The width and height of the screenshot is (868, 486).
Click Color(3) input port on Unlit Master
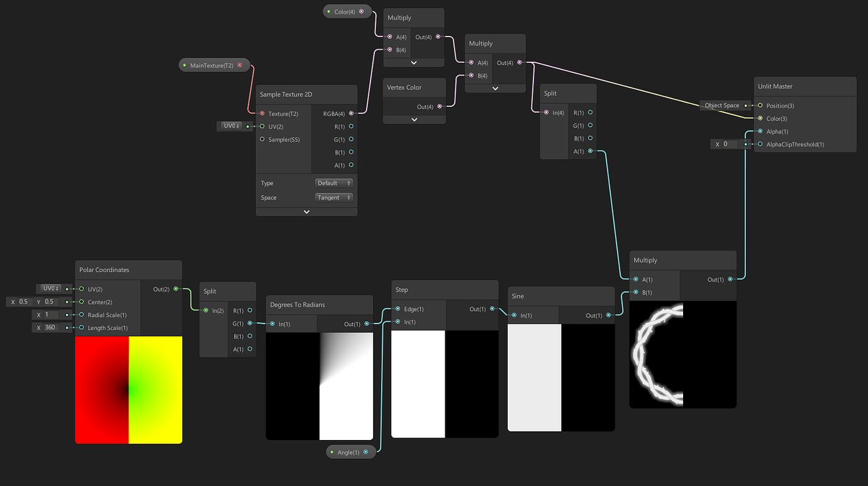click(x=760, y=118)
